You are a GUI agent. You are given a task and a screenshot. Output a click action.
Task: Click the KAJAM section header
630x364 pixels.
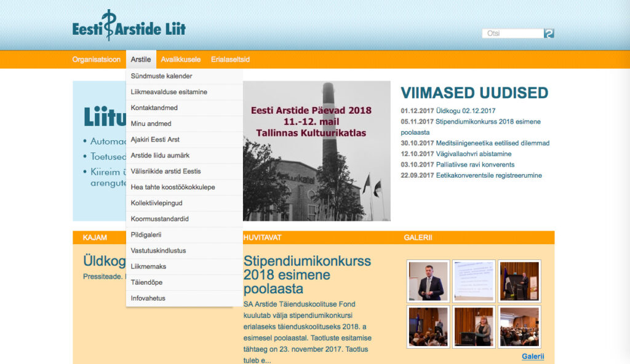coord(95,237)
